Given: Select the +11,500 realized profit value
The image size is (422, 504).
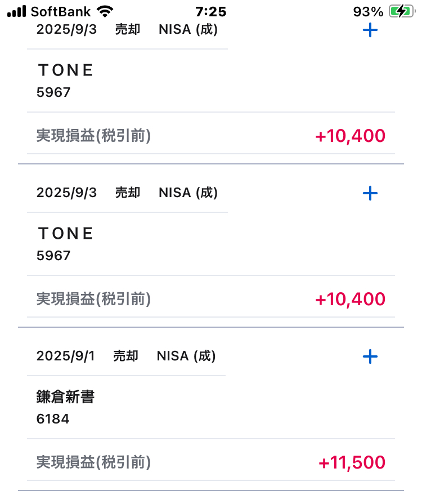Looking at the screenshot, I should 352,463.
